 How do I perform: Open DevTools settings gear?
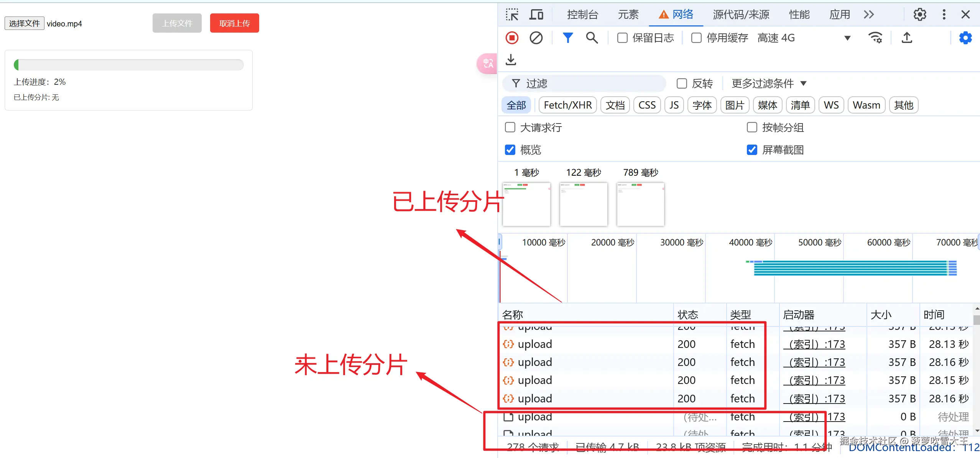pos(920,14)
